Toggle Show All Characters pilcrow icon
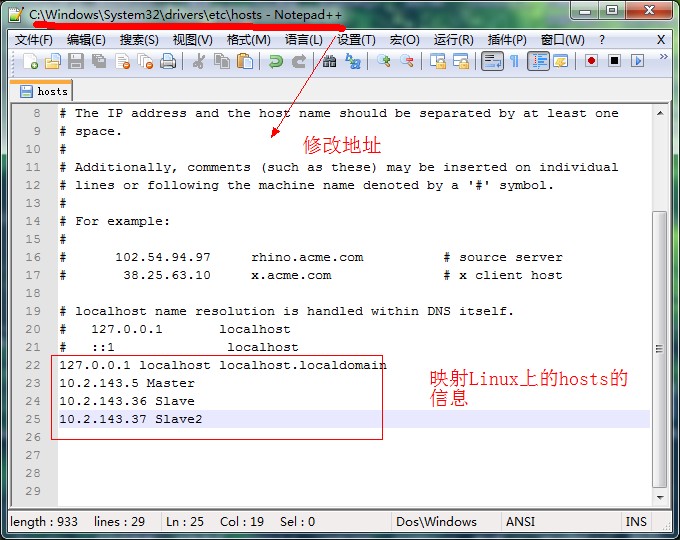680x540 pixels. point(514,61)
